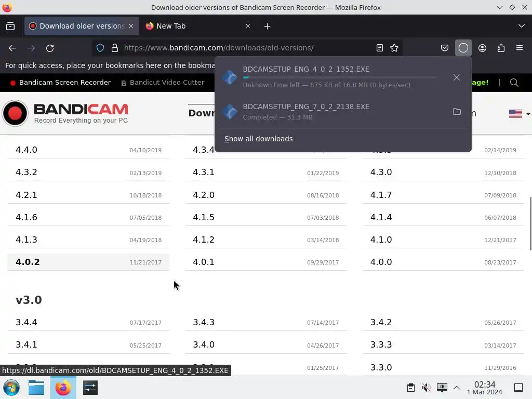Download version 4.1.0

click(443, 240)
